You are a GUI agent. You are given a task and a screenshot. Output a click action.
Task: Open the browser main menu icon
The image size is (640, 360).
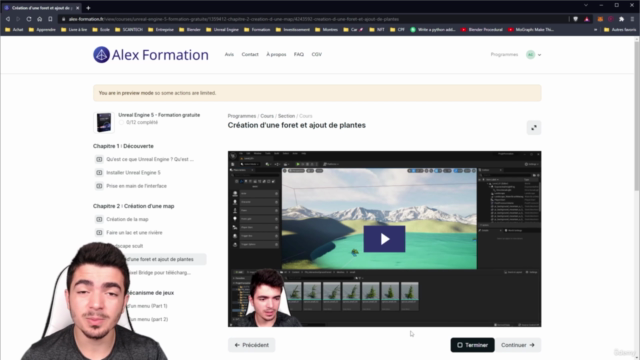[x=633, y=19]
